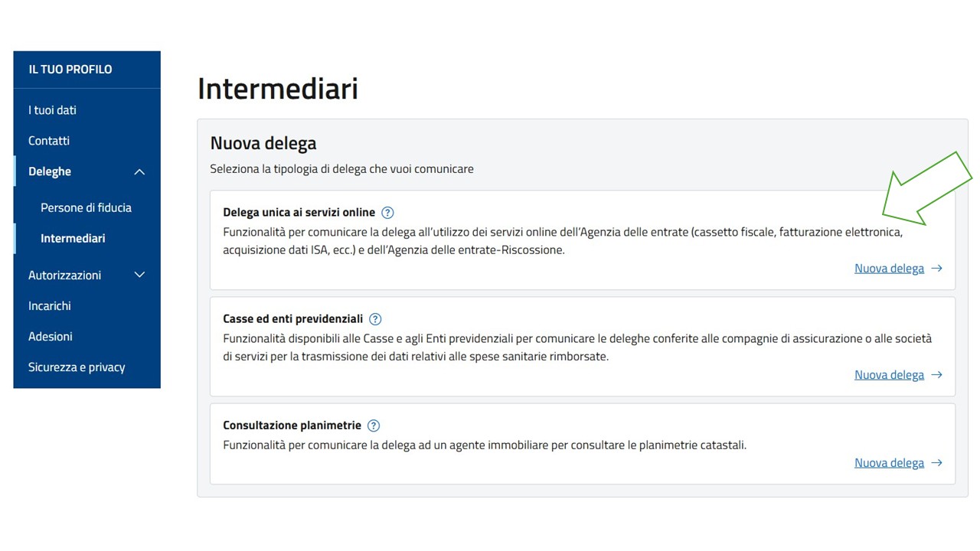The width and height of the screenshot is (980, 551).
Task: Click arrow icon for Casse ed enti Nuova delega
Action: (x=936, y=375)
